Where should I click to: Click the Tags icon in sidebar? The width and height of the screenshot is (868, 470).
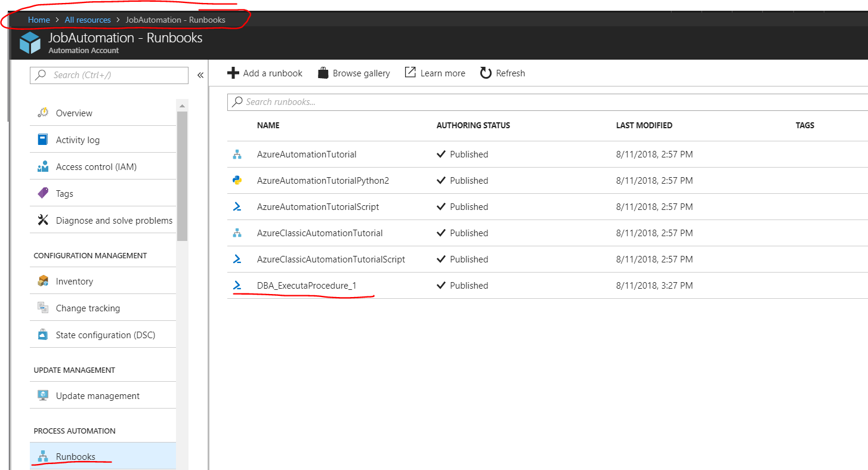click(x=43, y=193)
